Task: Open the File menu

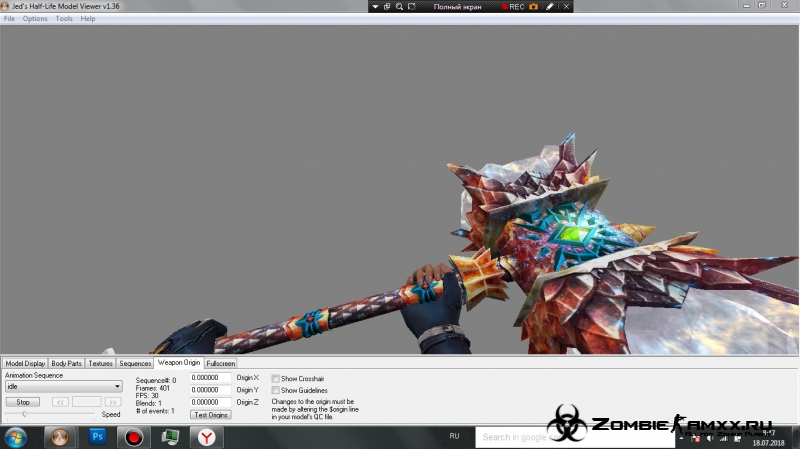Action: pyautogui.click(x=9, y=18)
